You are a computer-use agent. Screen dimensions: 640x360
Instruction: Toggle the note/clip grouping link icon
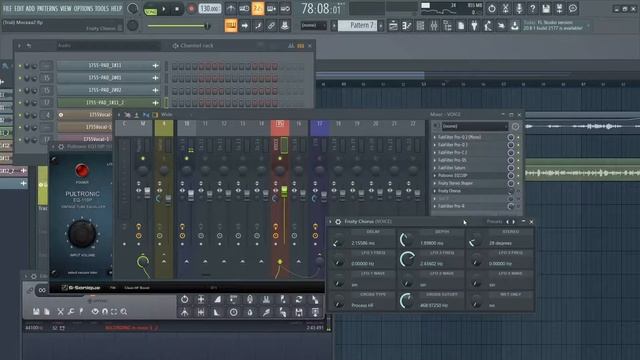point(271,26)
